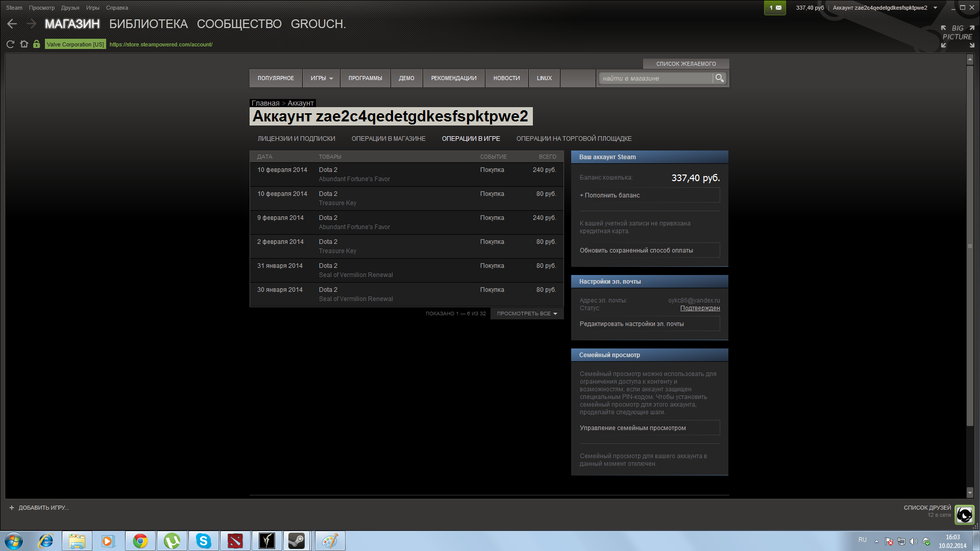Image resolution: width=980 pixels, height=551 pixels.
Task: Click СПИСОК ЖЕЛАЕМОГО wishlist button
Action: click(686, 64)
